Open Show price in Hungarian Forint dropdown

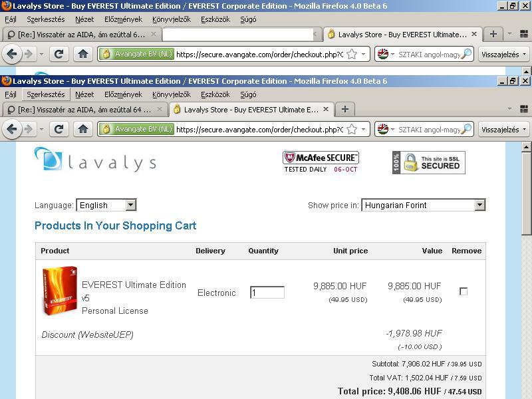(424, 205)
